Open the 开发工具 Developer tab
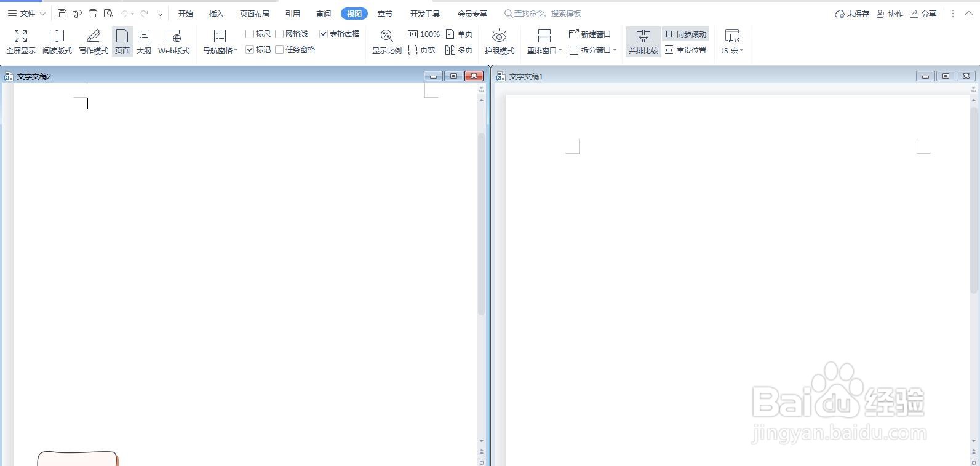Screen dimensions: 980x466 425,14
